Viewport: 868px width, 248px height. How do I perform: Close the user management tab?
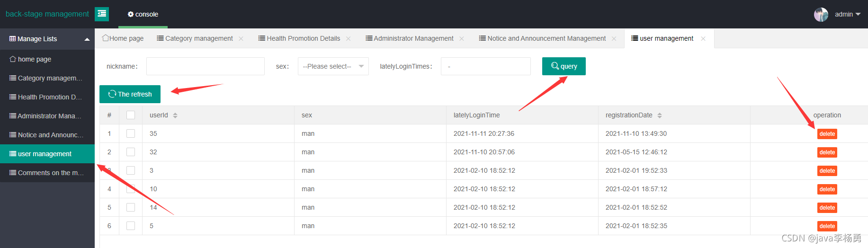tap(703, 38)
